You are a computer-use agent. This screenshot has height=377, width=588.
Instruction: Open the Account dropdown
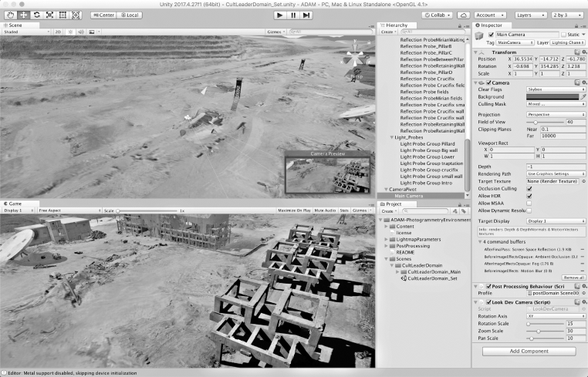pyautogui.click(x=490, y=15)
